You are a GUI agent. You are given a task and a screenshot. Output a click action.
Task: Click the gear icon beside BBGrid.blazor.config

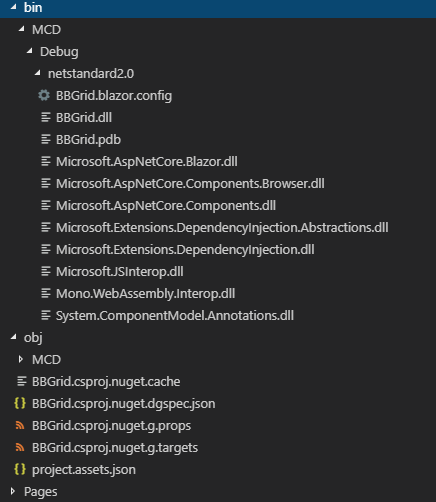pos(44,95)
